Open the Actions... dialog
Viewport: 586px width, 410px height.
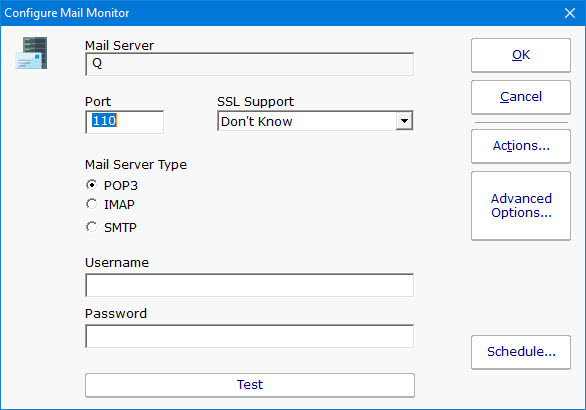(x=521, y=146)
